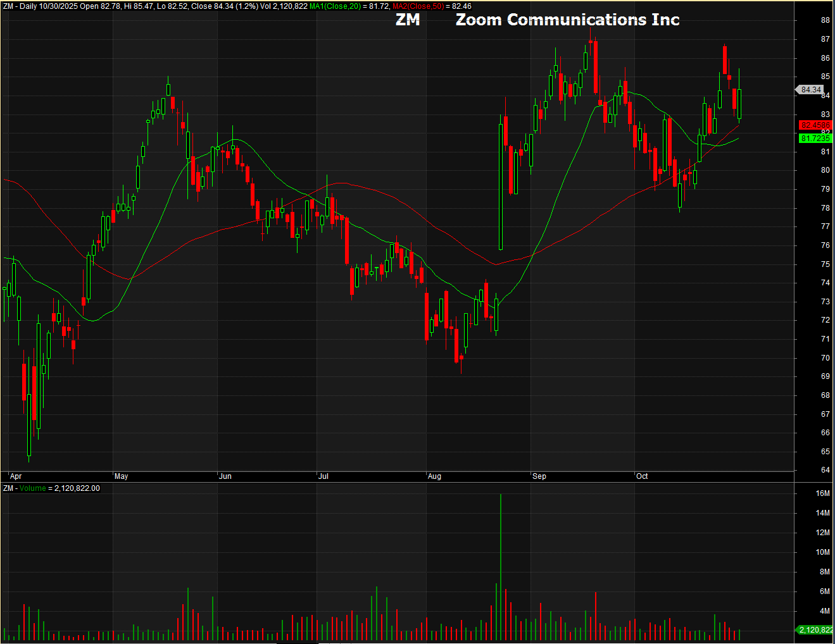Click the Apr label on date axis
Screen dimensions: 835x644
click(x=16, y=476)
